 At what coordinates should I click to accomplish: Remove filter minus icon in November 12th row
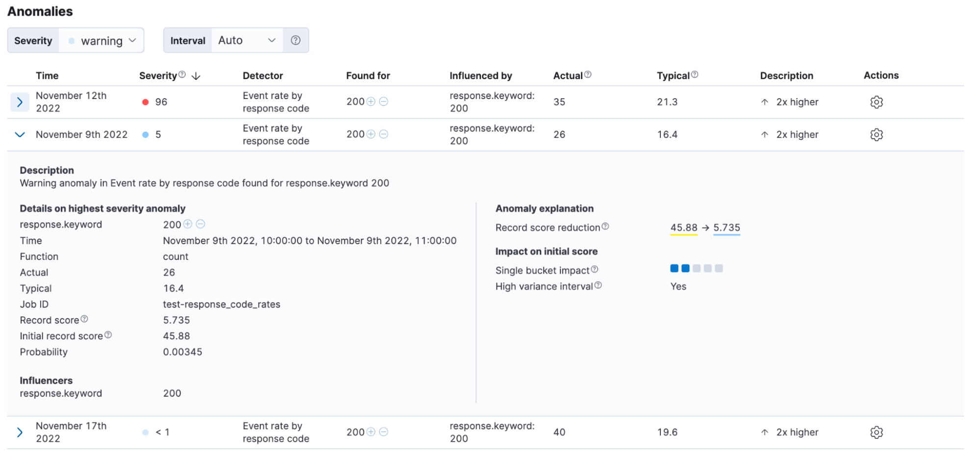pos(384,101)
